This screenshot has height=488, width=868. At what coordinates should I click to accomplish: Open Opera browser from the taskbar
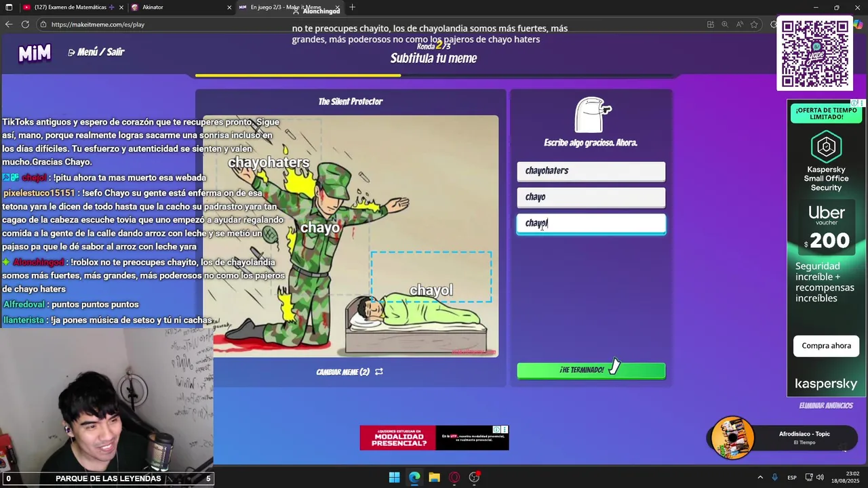[x=454, y=478]
